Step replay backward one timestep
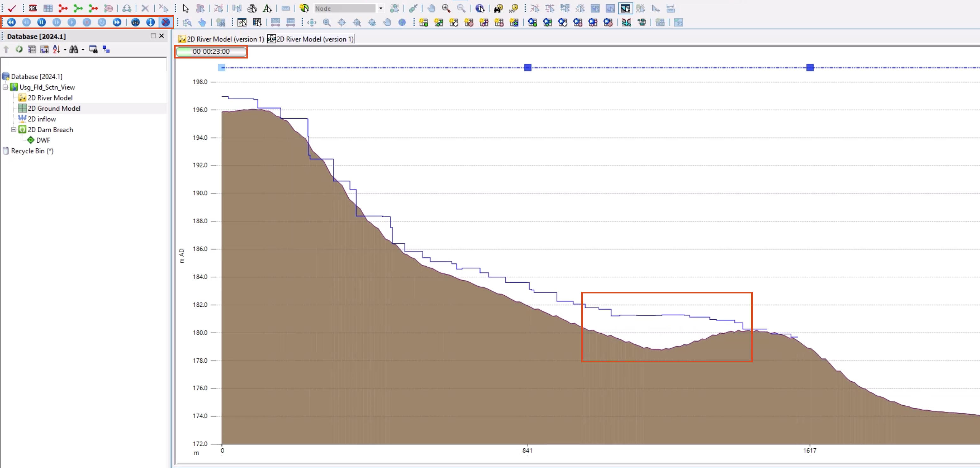Viewport: 980px width, 468px height. pyautogui.click(x=27, y=22)
